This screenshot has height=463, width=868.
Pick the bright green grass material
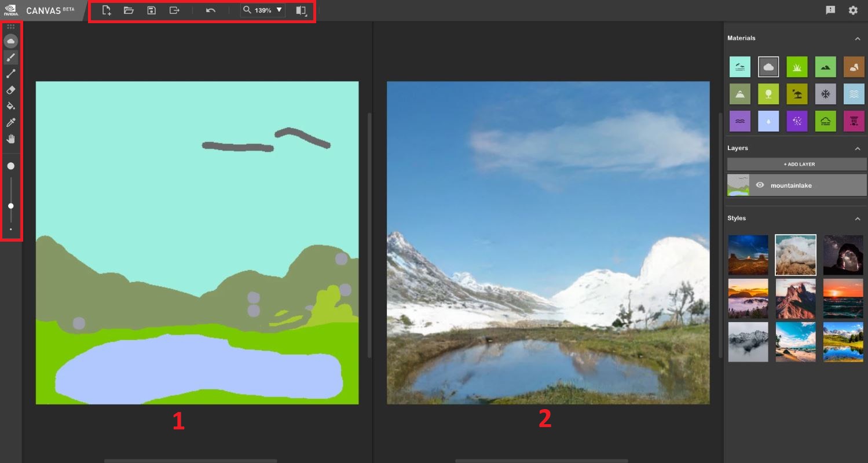pyautogui.click(x=797, y=67)
